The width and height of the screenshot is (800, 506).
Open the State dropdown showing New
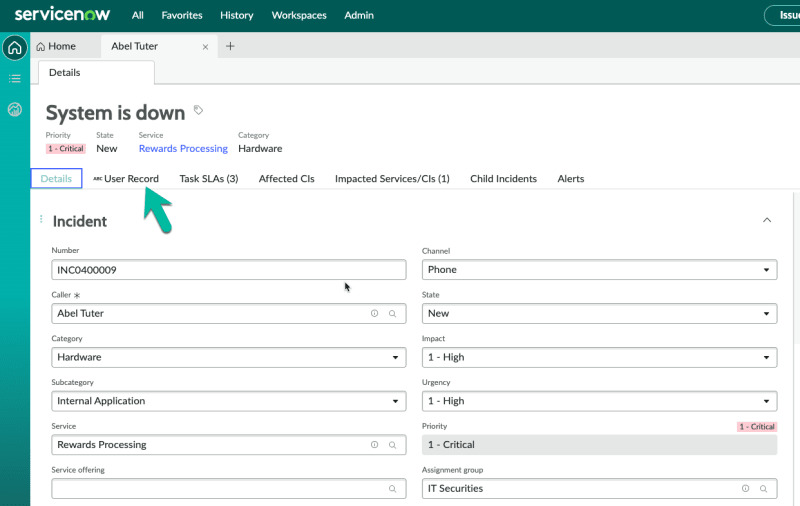(599, 314)
